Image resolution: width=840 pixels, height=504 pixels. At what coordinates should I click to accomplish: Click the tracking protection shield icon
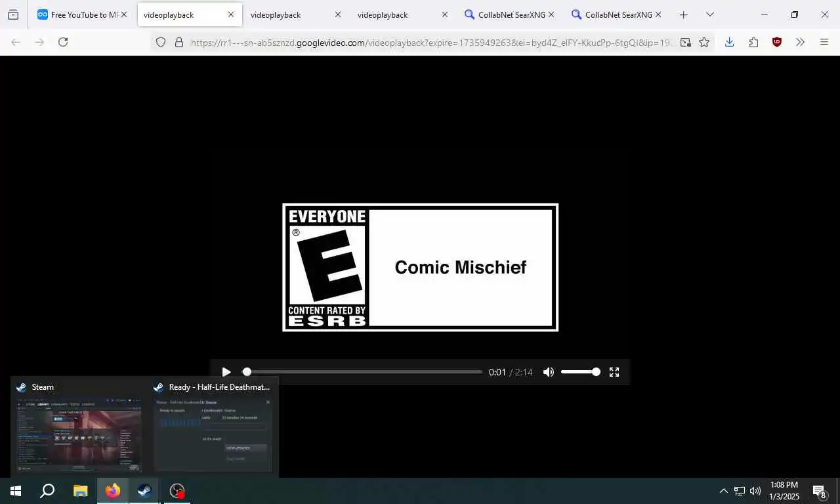pos(161,42)
